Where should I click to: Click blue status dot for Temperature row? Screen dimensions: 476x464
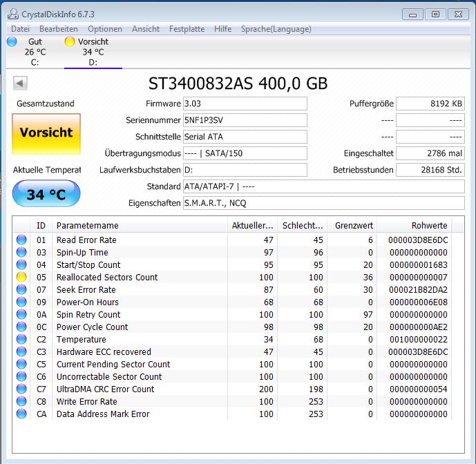pos(21,339)
